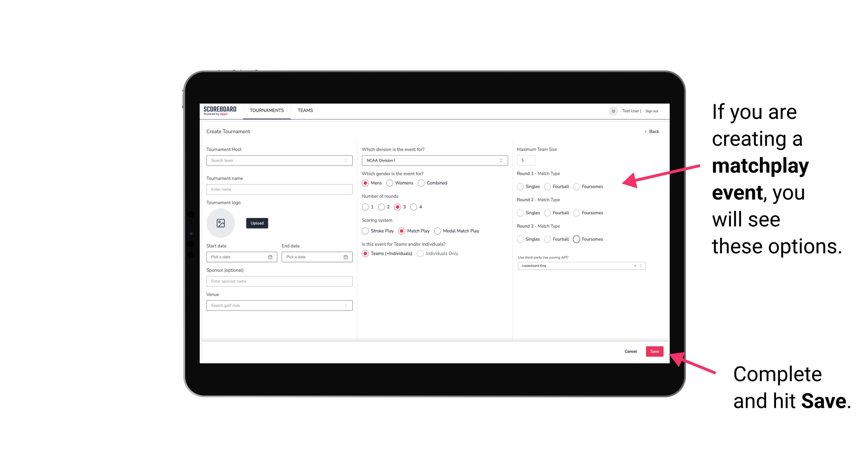
Task: Click the third-party API remove icon
Action: point(635,265)
